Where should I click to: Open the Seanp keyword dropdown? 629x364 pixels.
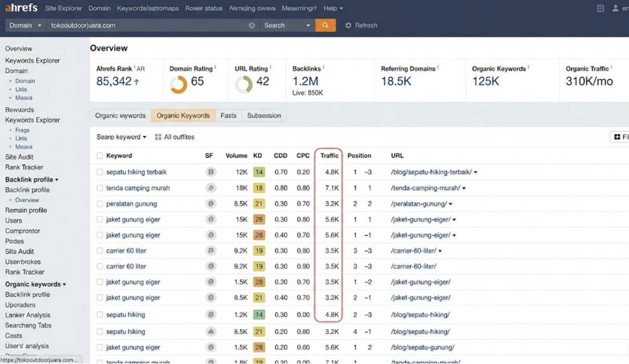121,137
